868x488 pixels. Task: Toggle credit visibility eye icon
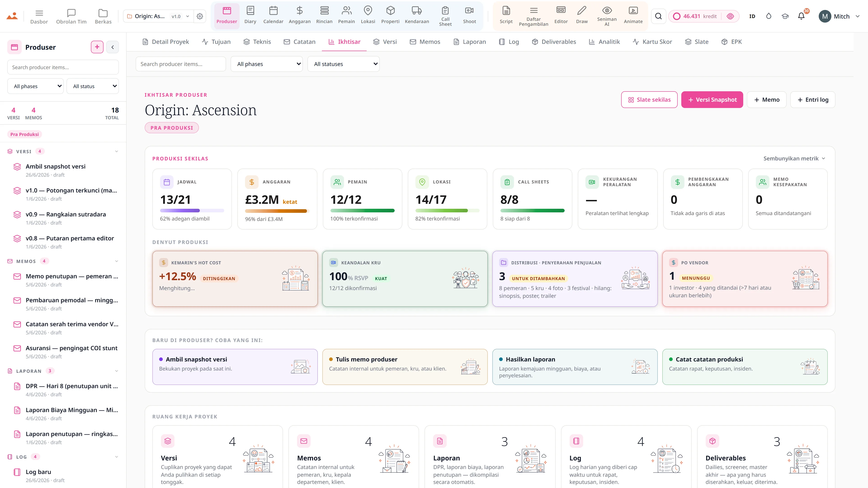click(730, 16)
